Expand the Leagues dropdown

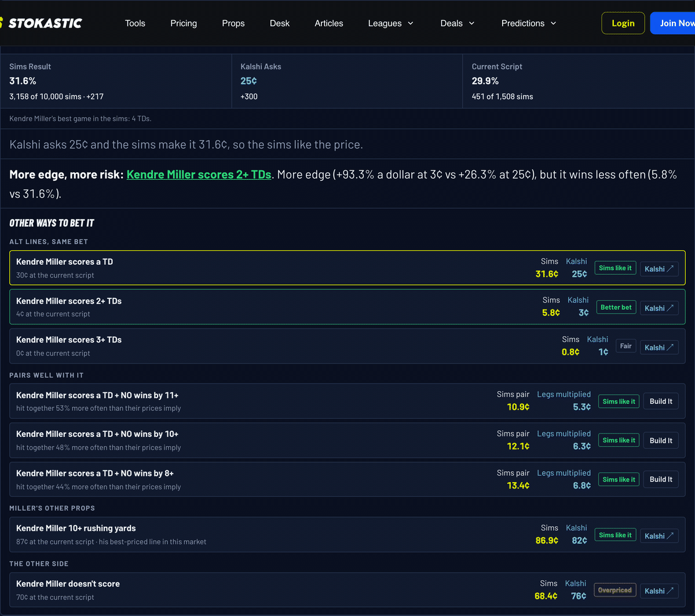(x=391, y=23)
